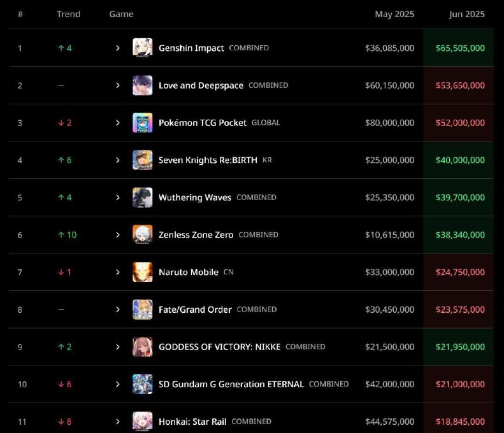Click the Naruto Mobile game icon
Screen dimensions: 504x433
click(142, 272)
